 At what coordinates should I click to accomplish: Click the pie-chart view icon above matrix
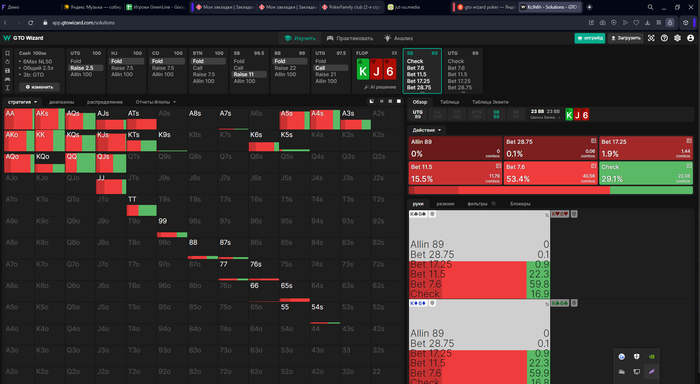point(371,101)
